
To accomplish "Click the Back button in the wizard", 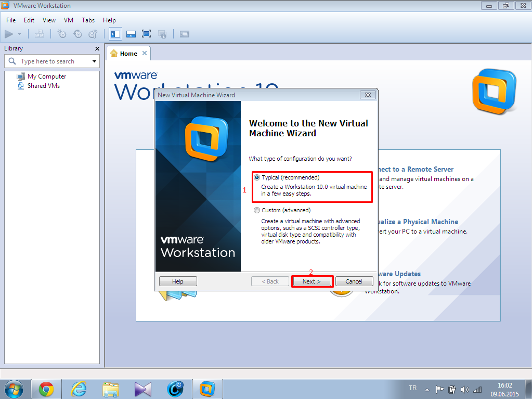I will click(270, 281).
